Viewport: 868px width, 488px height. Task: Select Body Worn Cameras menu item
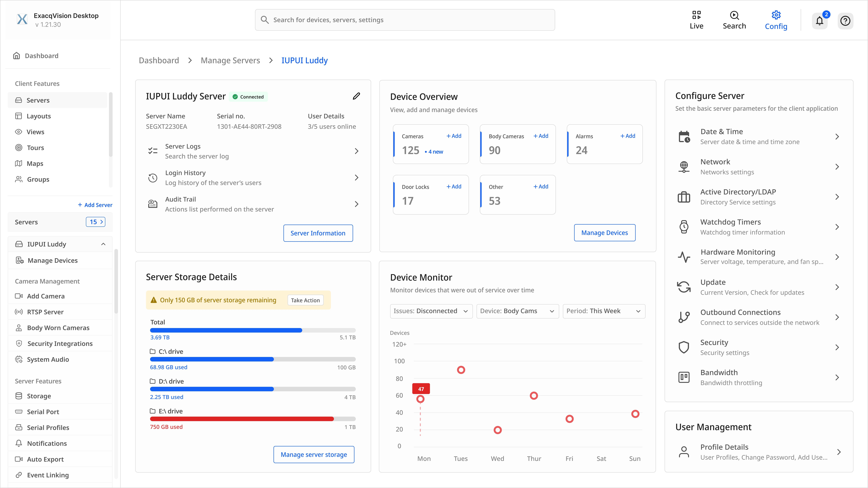coord(58,328)
